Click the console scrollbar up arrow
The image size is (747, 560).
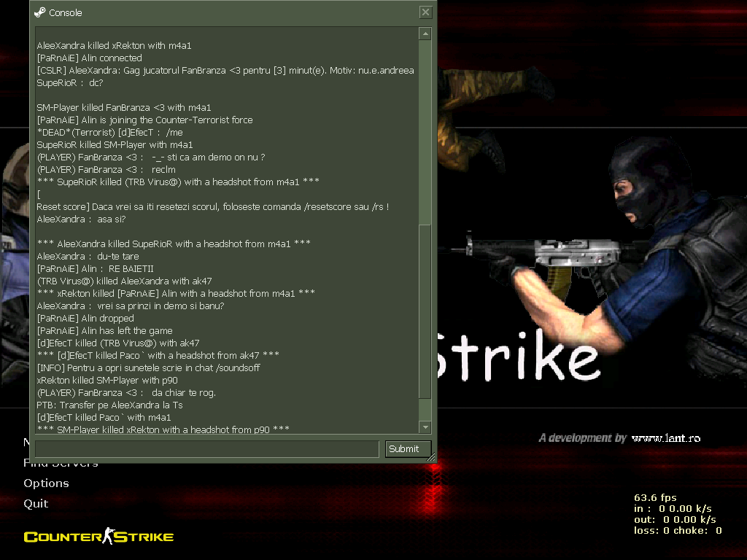[425, 34]
